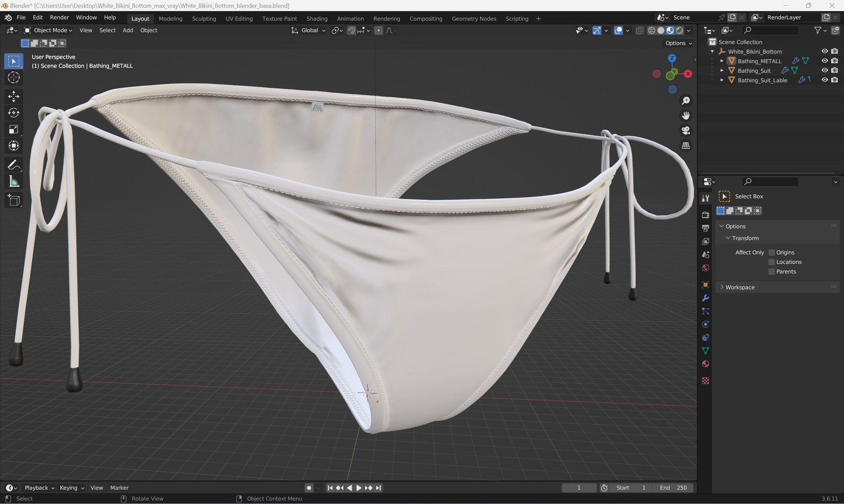Jump to the timeline end frame
The width and height of the screenshot is (844, 504).
[x=378, y=488]
